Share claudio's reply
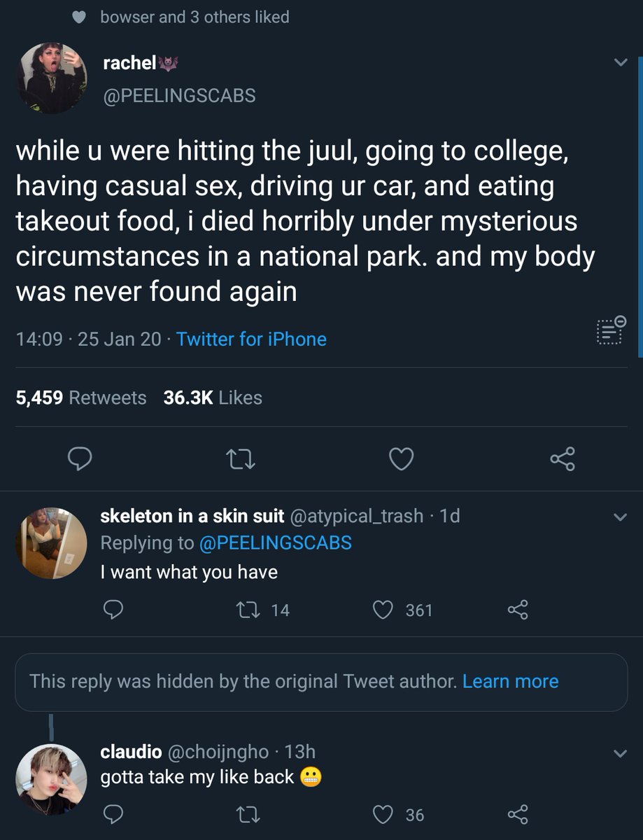Screen dimensions: 643x840 click(517, 815)
